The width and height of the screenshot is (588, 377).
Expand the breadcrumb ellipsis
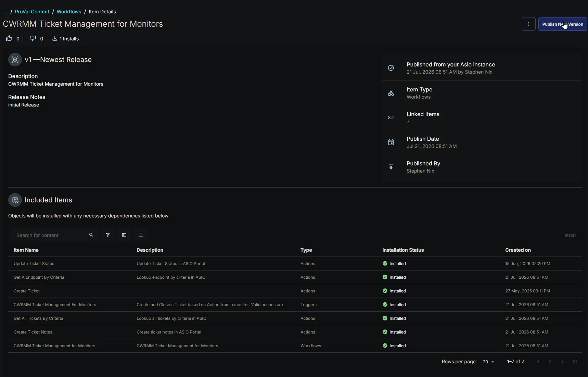pos(5,12)
